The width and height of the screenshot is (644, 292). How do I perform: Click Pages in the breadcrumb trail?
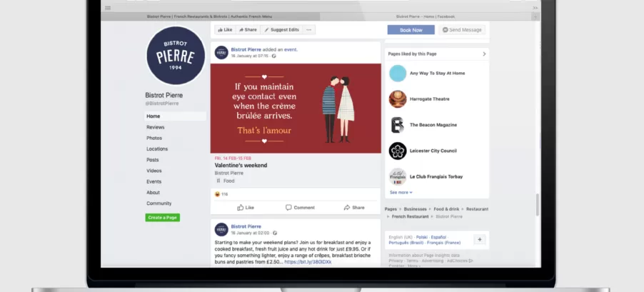tap(391, 209)
